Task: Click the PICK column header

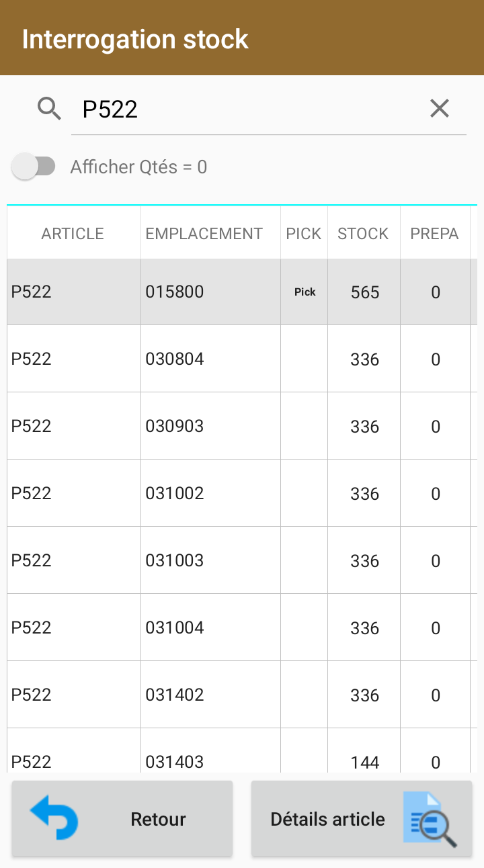Action: pyautogui.click(x=304, y=234)
